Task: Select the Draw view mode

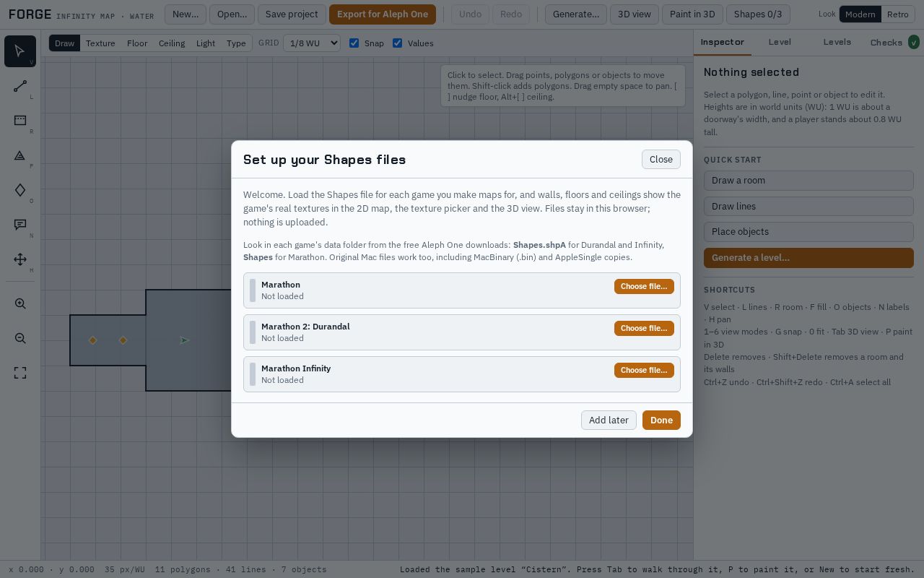Action: pos(64,43)
